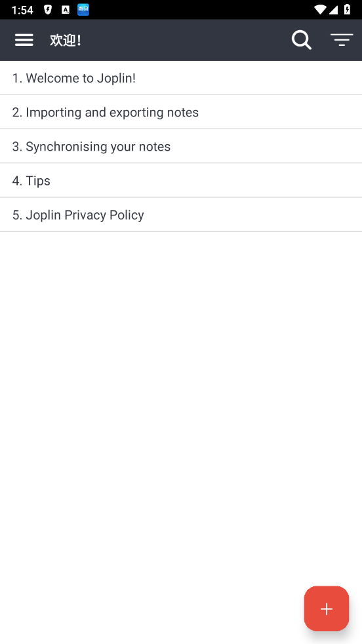Tap the Wi-Fi status icon

click(319, 9)
